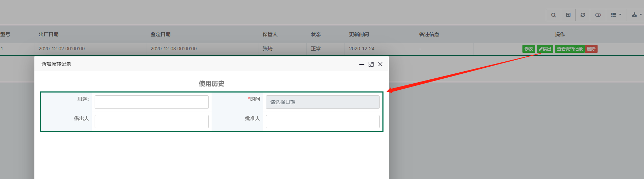Focus the 用途 input field
644x179 pixels.
152,102
